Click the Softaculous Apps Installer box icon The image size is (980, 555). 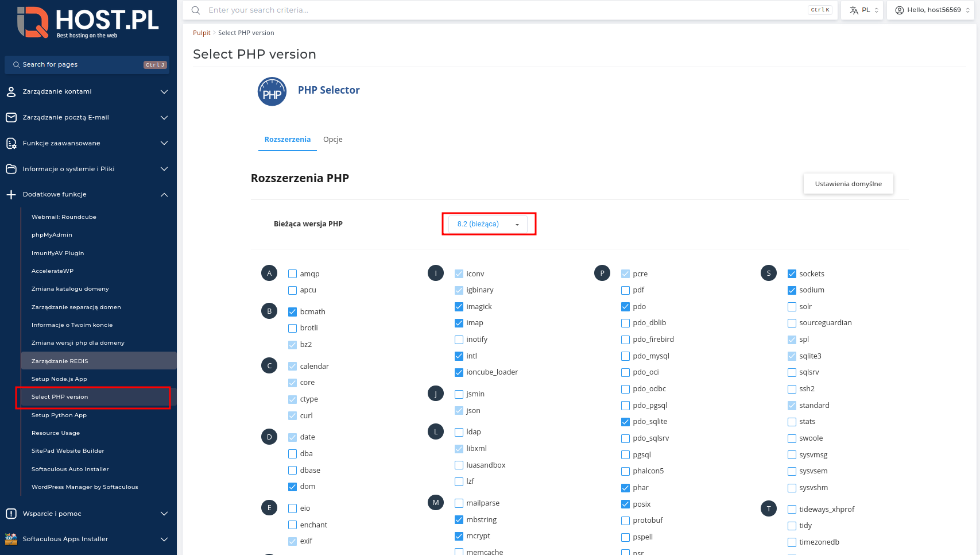11,539
